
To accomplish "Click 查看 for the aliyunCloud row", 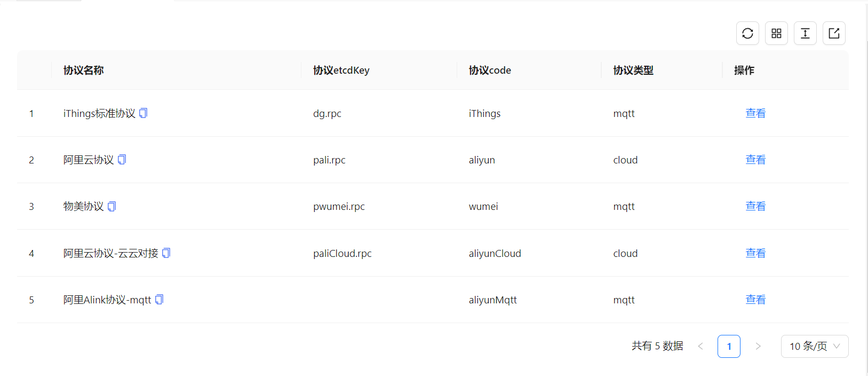I will (755, 253).
